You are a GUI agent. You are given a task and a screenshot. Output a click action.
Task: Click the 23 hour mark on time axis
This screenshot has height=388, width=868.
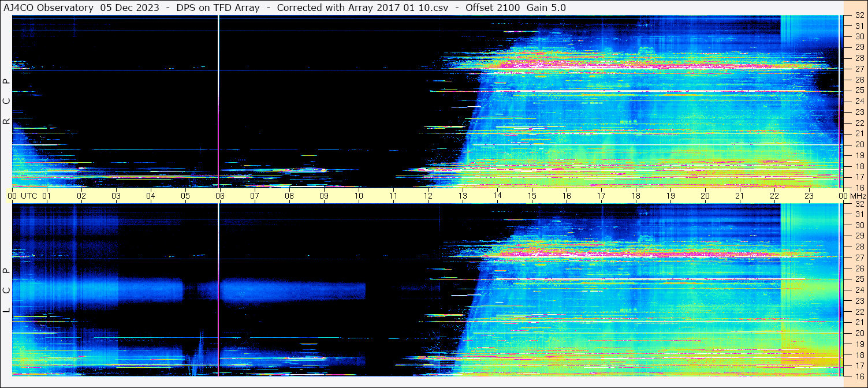(809, 196)
